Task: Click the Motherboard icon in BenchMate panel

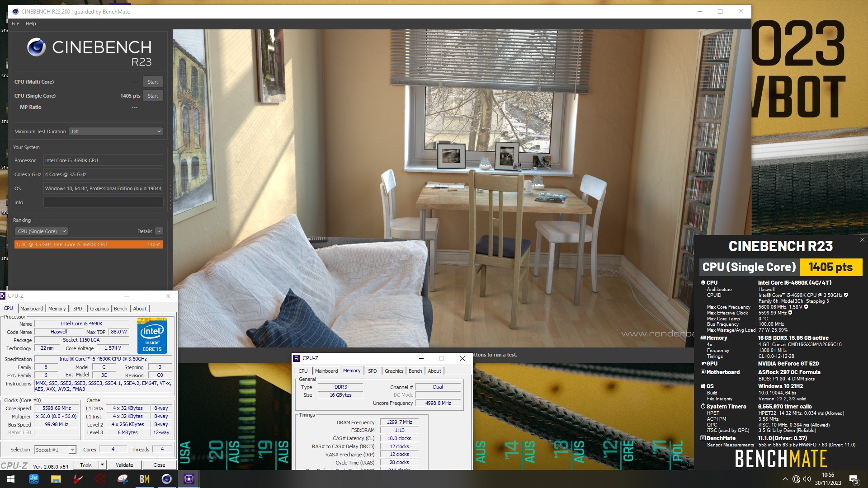Action: [703, 372]
